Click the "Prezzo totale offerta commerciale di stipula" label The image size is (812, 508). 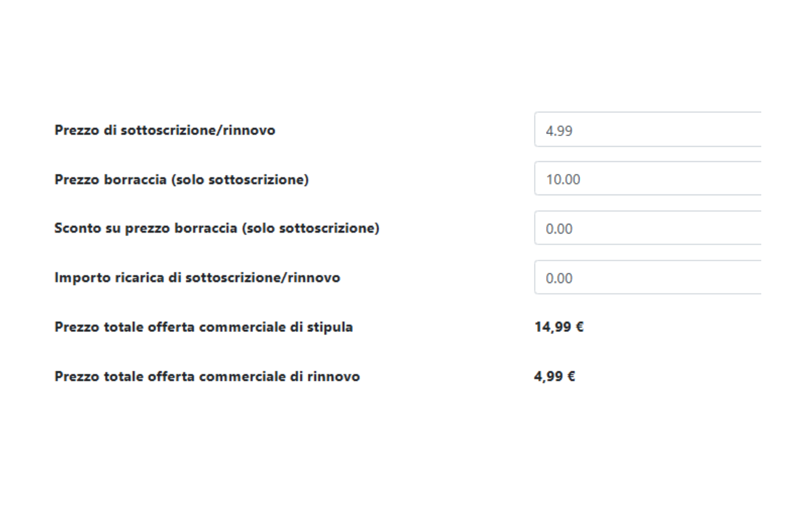[203, 327]
